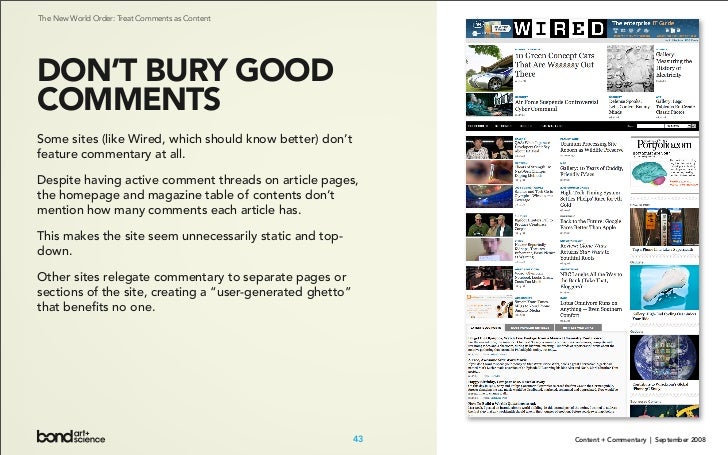728x455 pixels.
Task: Click the paragraph starting 'Despite having active comment threads'
Action: [197, 195]
